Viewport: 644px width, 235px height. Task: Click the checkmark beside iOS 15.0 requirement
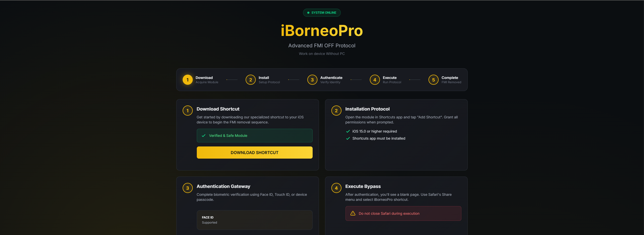[348, 131]
